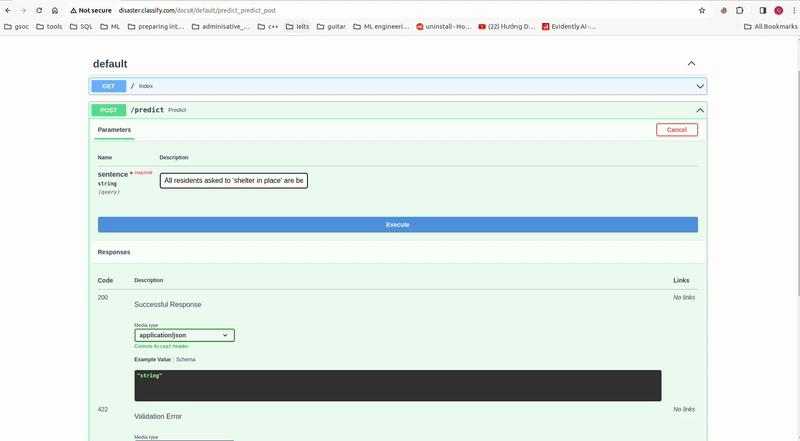Click the page vertical scrollbar

(797, 184)
